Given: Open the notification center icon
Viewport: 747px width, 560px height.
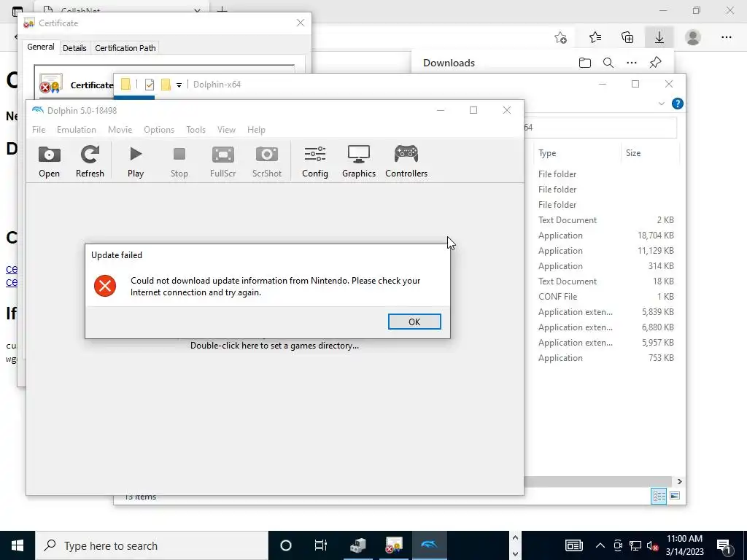Looking at the screenshot, I should (x=724, y=545).
